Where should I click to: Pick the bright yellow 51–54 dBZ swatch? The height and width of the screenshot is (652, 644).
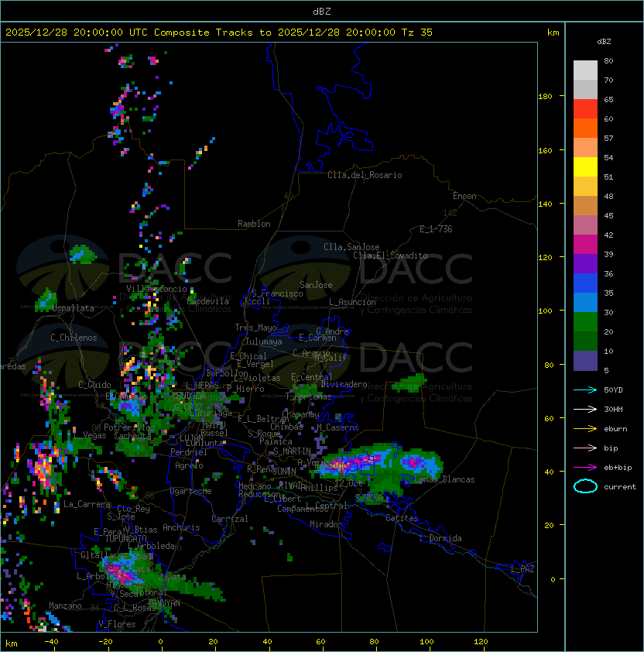coord(585,167)
